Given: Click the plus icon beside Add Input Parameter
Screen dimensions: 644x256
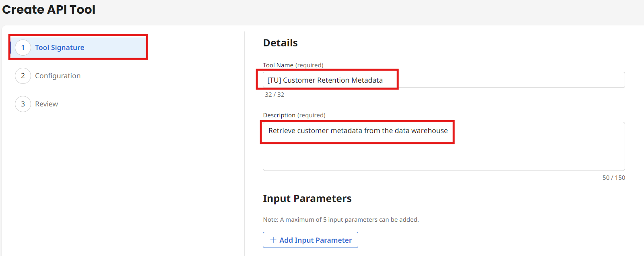Looking at the screenshot, I should (273, 240).
